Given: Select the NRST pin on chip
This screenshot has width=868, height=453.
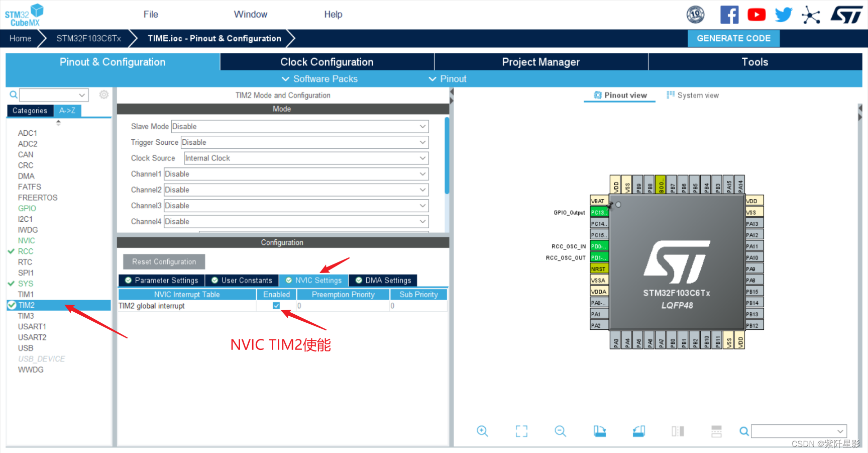Looking at the screenshot, I should pyautogui.click(x=599, y=269).
